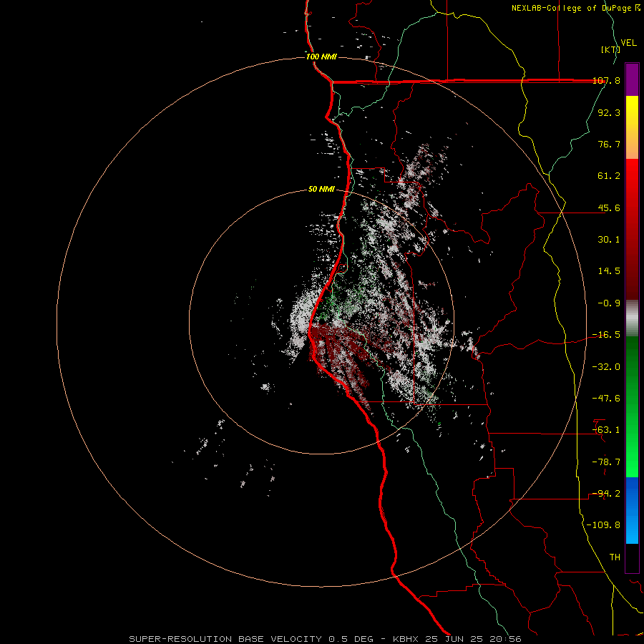Click the purple segment of the velocity color bar
The image size is (644, 644).
632,79
